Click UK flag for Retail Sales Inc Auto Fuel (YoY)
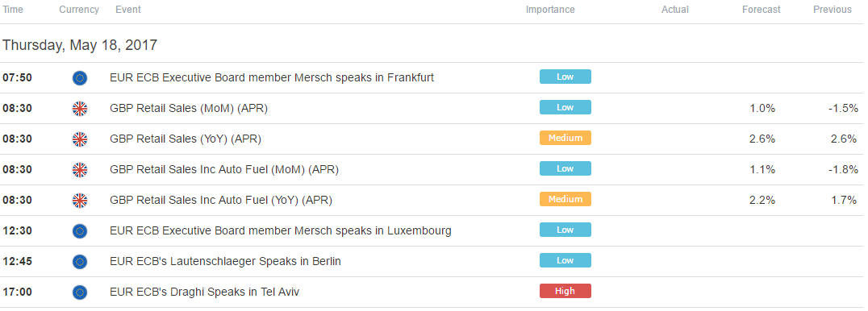868x311 pixels. tap(80, 201)
